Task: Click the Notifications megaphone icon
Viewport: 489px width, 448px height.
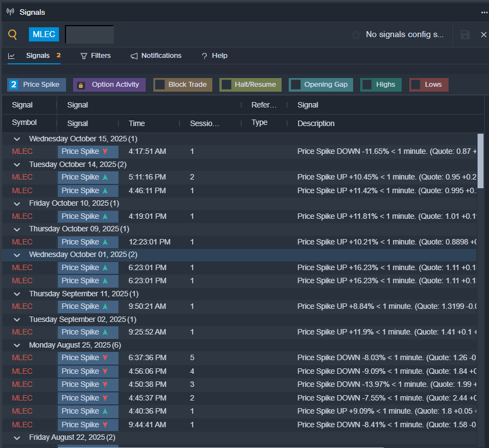Action: pos(134,56)
